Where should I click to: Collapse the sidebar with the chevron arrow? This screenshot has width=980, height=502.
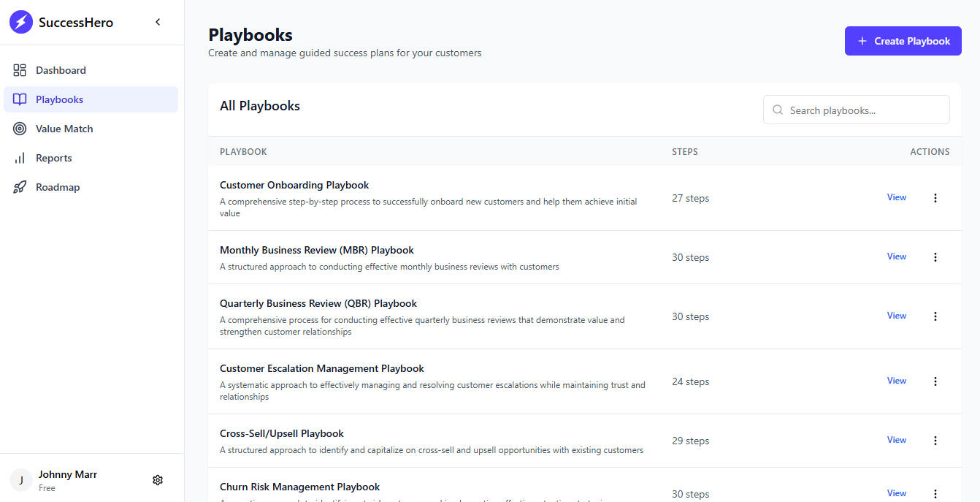158,22
